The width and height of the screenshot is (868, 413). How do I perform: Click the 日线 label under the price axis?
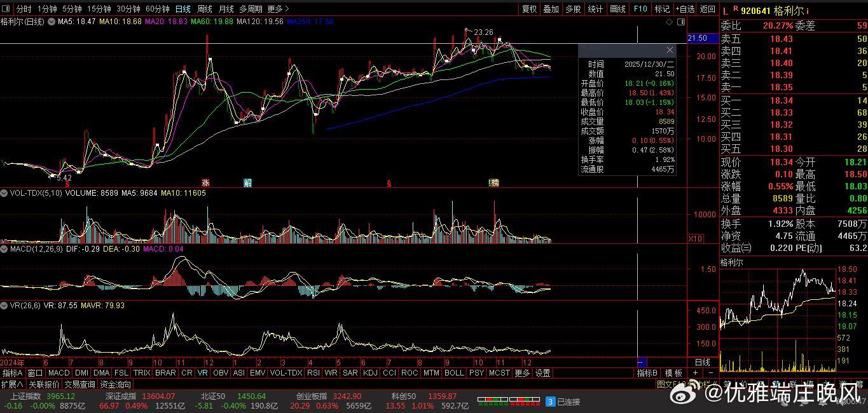click(x=703, y=362)
